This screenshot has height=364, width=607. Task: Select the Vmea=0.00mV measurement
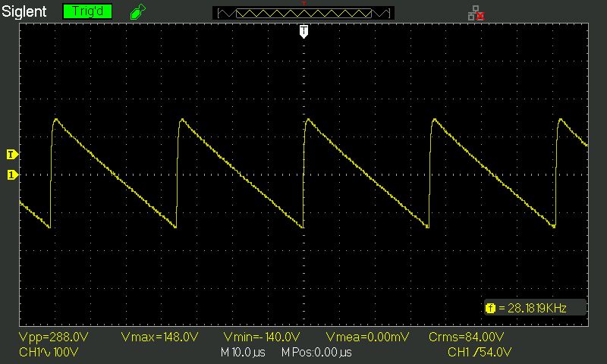[x=367, y=337]
